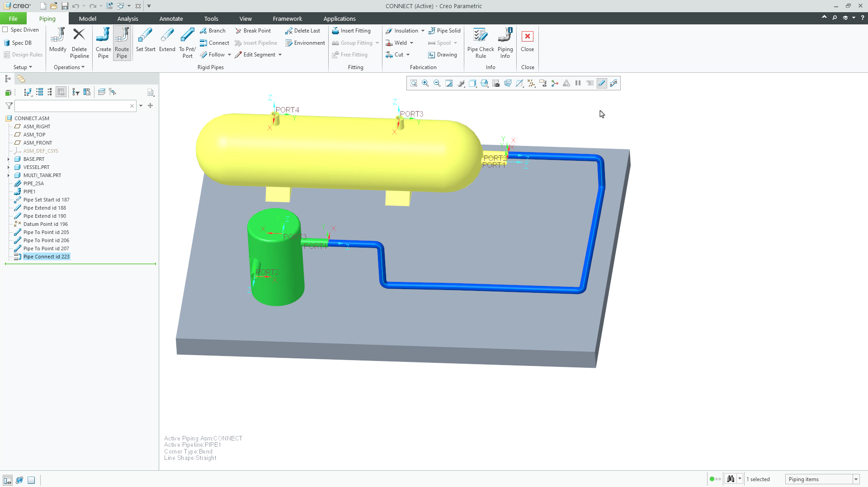Open file using folder icon in title bar
This screenshot has width=868, height=487.
point(53,6)
